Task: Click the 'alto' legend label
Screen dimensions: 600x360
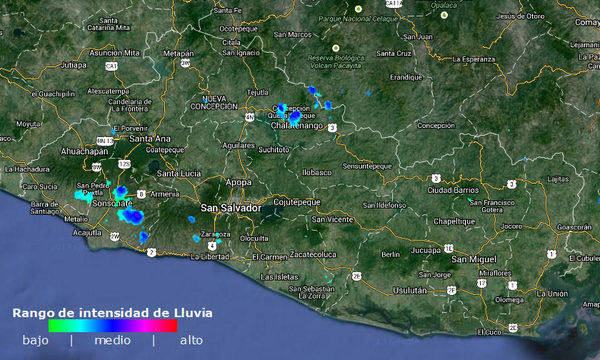Action: 191,340
